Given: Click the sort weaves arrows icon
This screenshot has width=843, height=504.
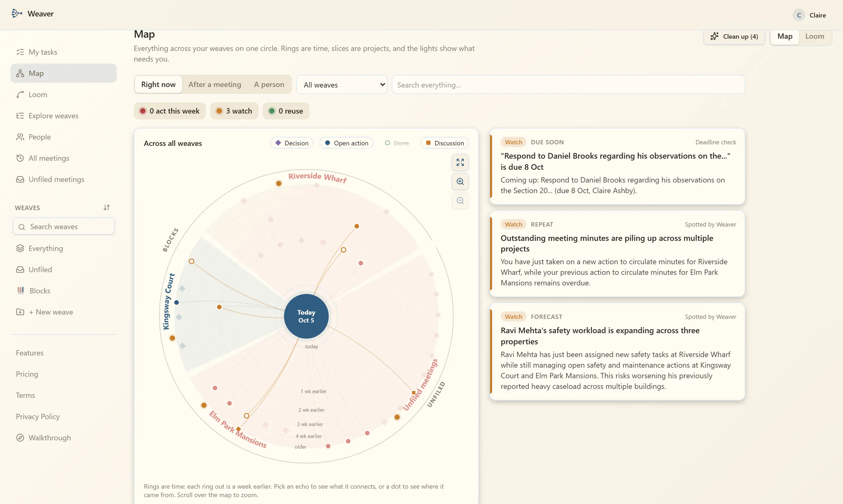Looking at the screenshot, I should coord(107,208).
